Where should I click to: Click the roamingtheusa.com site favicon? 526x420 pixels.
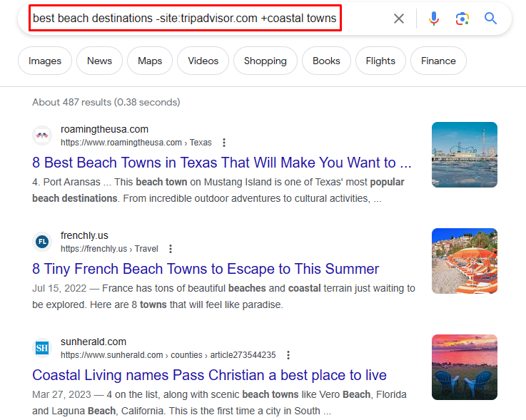point(42,135)
